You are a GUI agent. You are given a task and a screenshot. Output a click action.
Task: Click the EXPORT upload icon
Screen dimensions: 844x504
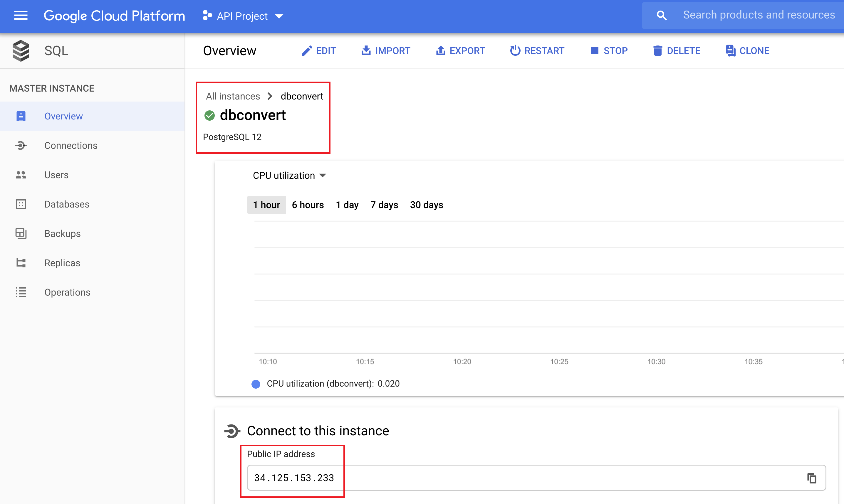[x=441, y=51]
